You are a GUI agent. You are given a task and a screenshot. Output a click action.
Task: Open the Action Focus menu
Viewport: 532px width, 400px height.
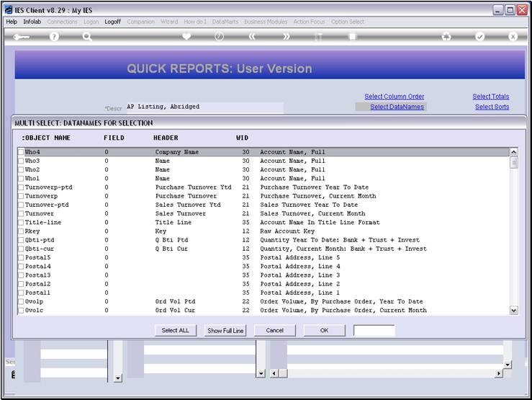click(309, 22)
